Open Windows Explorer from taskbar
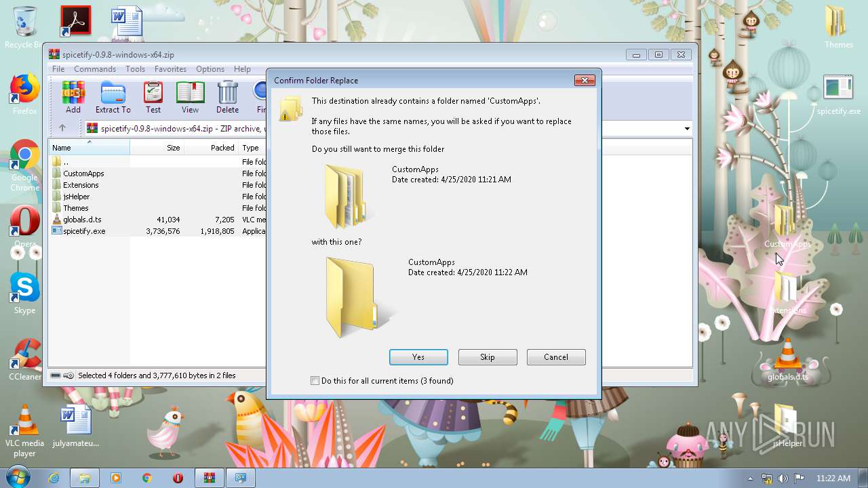The width and height of the screenshot is (868, 488). click(85, 478)
